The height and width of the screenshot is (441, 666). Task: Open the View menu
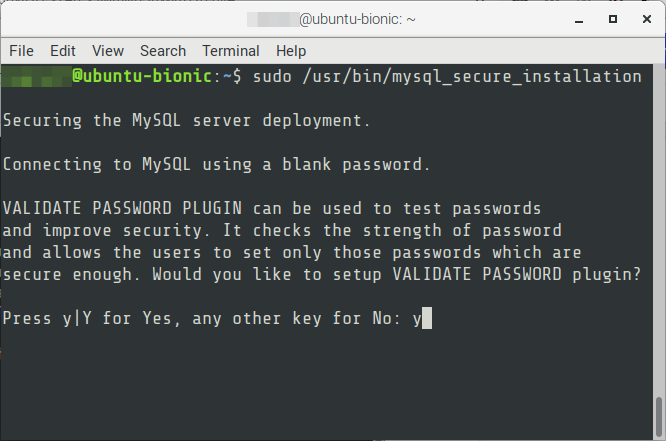(108, 51)
